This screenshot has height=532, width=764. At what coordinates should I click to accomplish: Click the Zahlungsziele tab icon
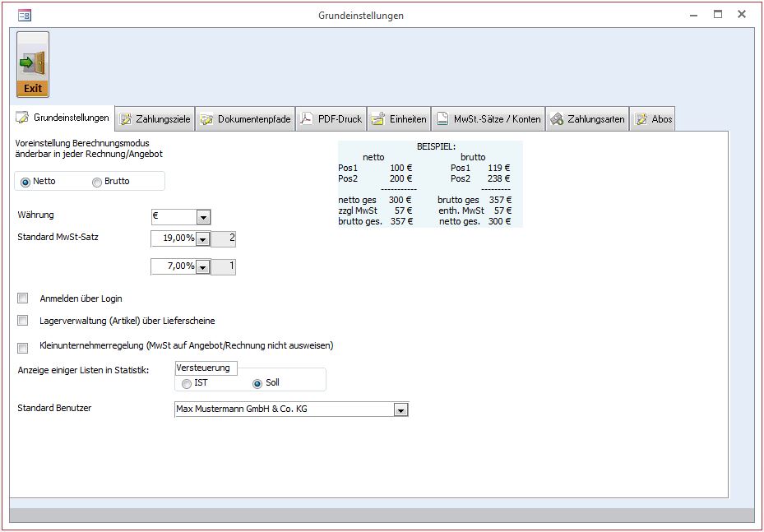tap(126, 119)
